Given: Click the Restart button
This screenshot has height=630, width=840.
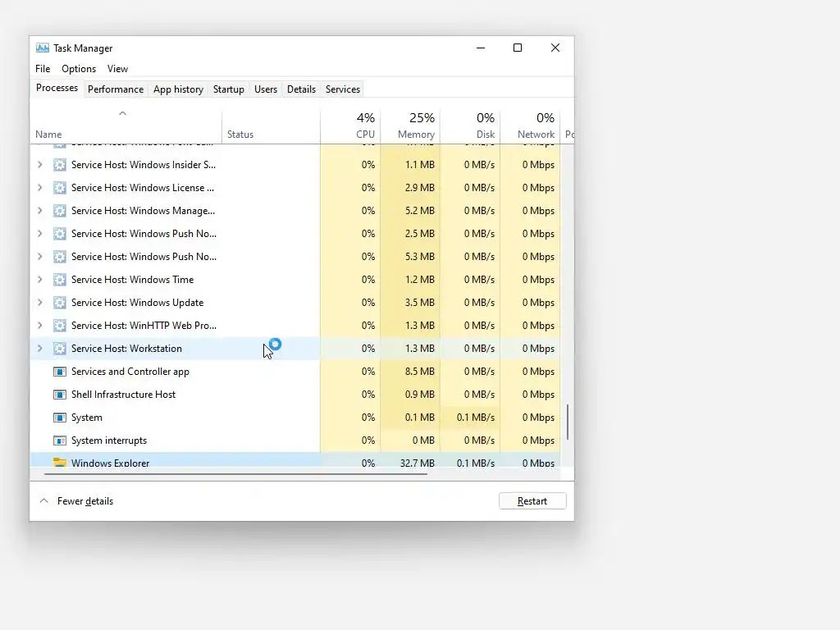Looking at the screenshot, I should point(532,501).
